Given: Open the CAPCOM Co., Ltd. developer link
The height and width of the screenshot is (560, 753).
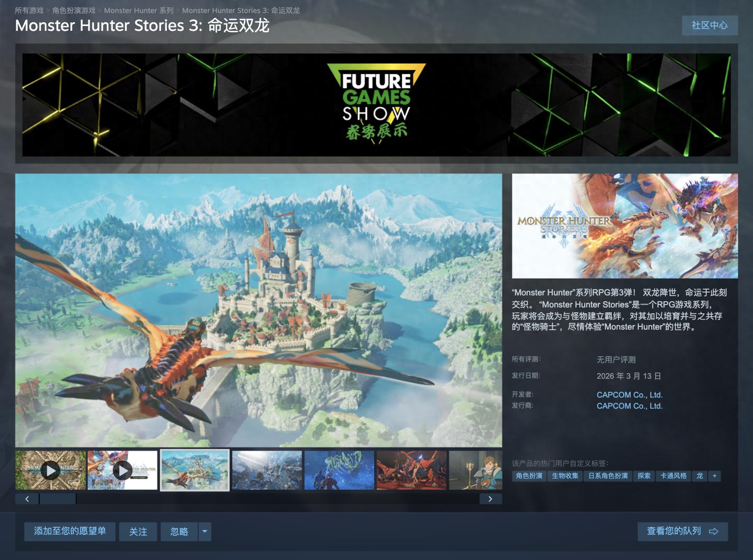Looking at the screenshot, I should tap(630, 395).
